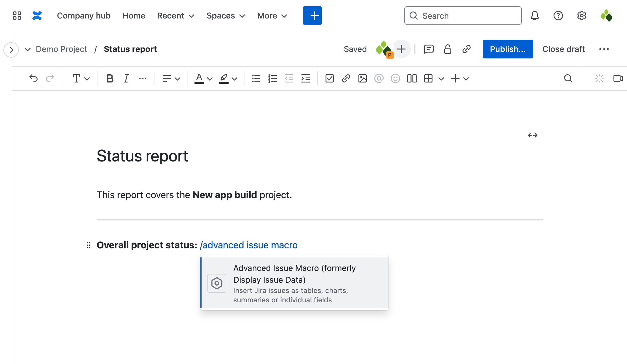Open the text color dropdown
This screenshot has height=364, width=627.
coord(203,78)
